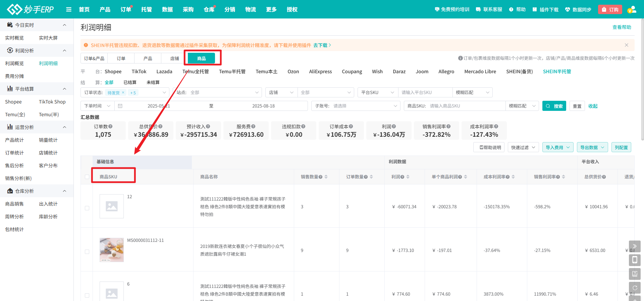The height and width of the screenshot is (301, 644).
Task: Select 未结算 settlement filter
Action: coord(153,82)
